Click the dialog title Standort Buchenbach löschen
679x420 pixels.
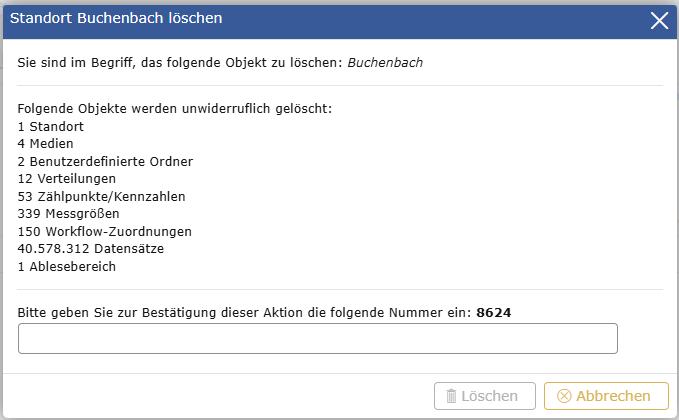(x=116, y=18)
